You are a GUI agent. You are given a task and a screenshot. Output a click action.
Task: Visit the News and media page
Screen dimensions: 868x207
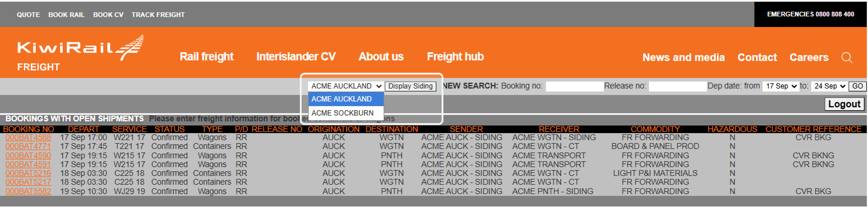pyautogui.click(x=683, y=58)
